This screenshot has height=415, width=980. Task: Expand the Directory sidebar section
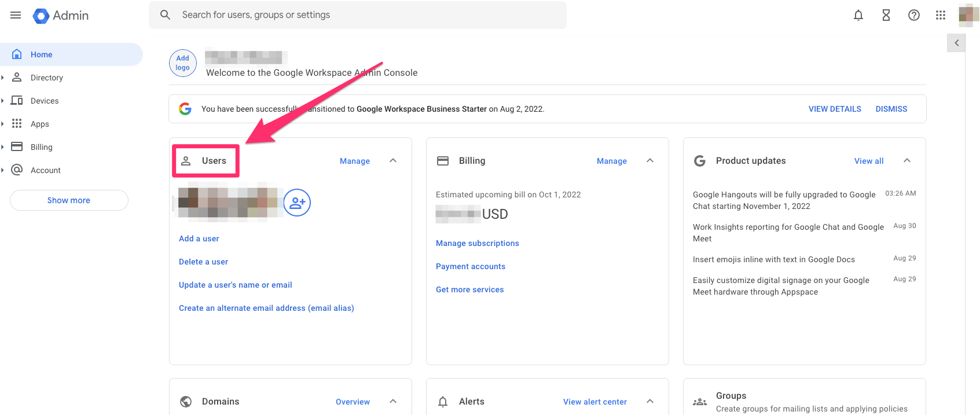click(x=3, y=78)
